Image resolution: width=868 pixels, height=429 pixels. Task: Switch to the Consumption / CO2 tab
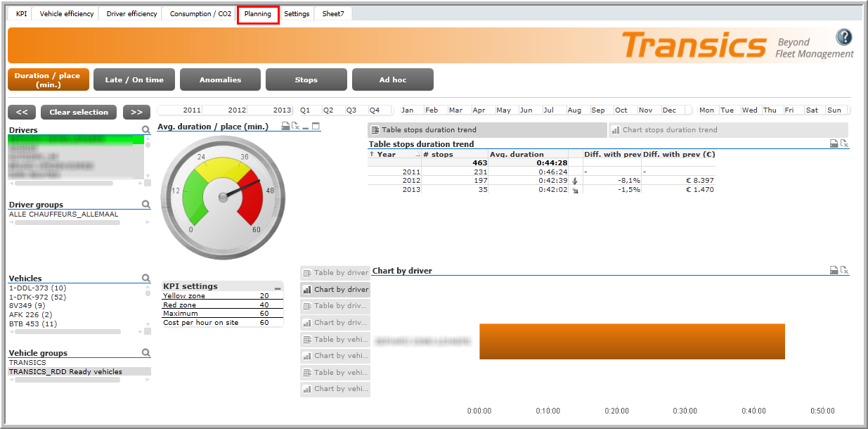tap(200, 14)
